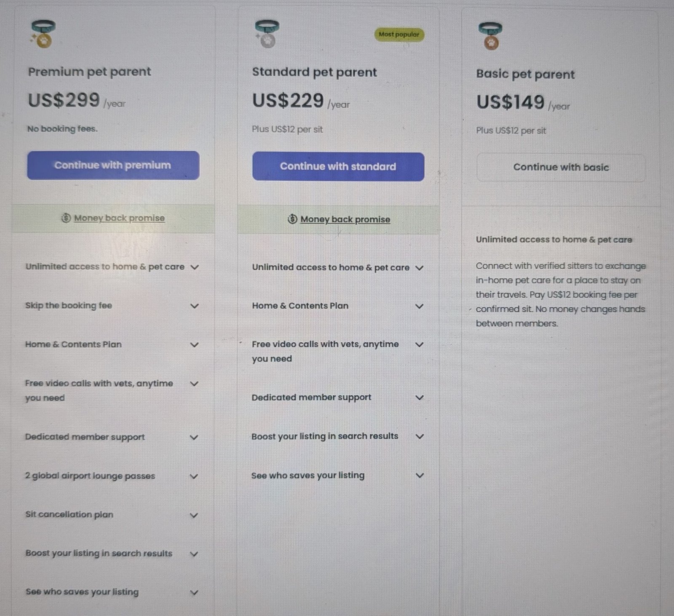Screen dimensions: 674x616
Task: Expand Premium's Unlimited access to home & pet care
Action: 195,267
